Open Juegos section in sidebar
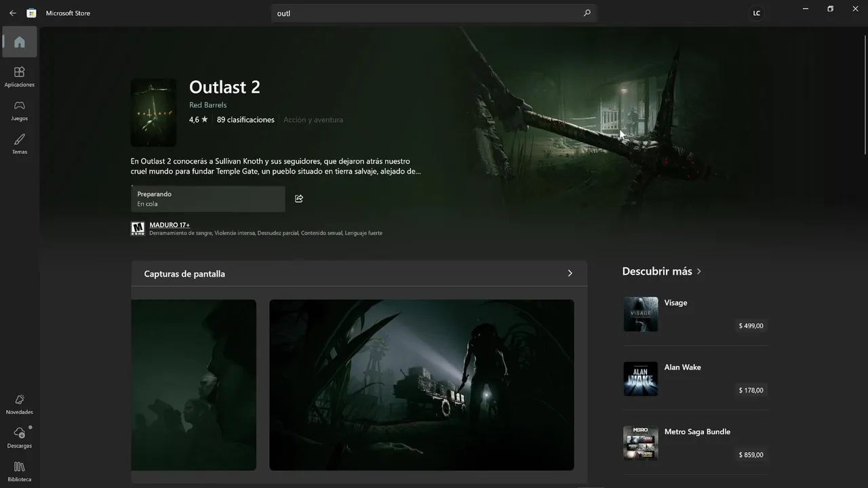This screenshot has height=488, width=868. [x=20, y=110]
